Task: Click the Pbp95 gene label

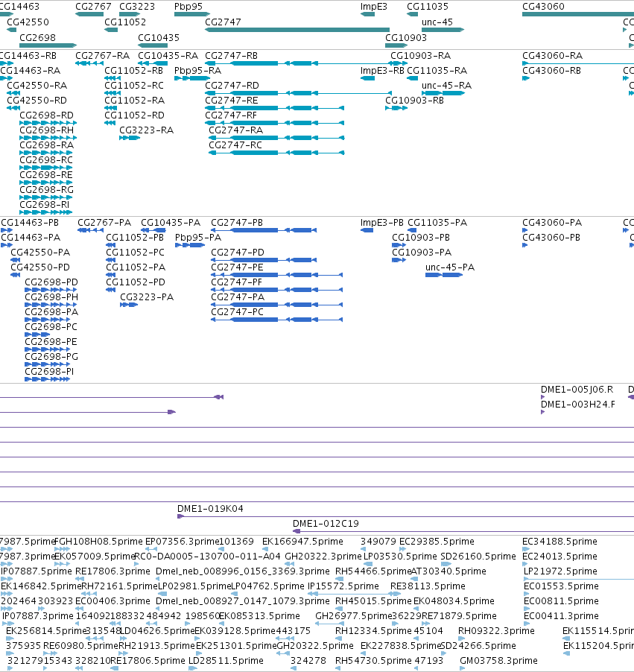Action: (188, 7)
